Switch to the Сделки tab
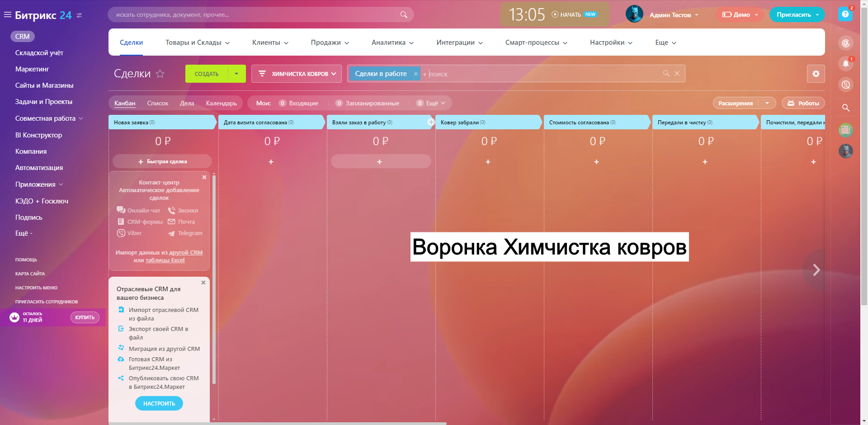The height and width of the screenshot is (425, 868). (x=132, y=42)
